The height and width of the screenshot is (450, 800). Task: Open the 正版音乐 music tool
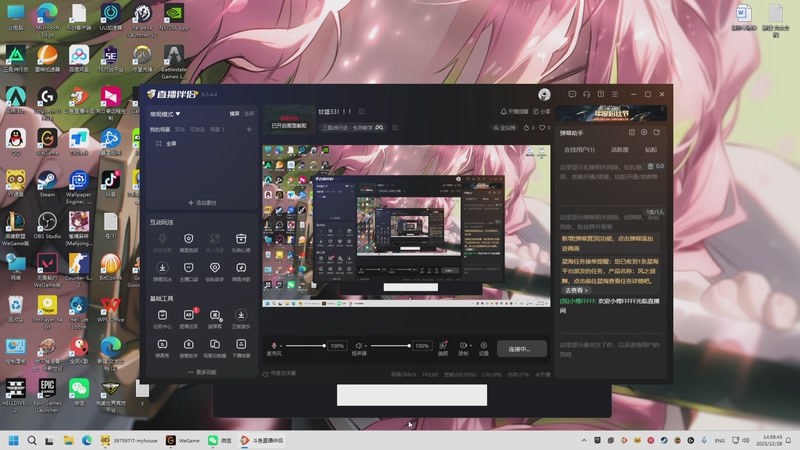pos(241,319)
